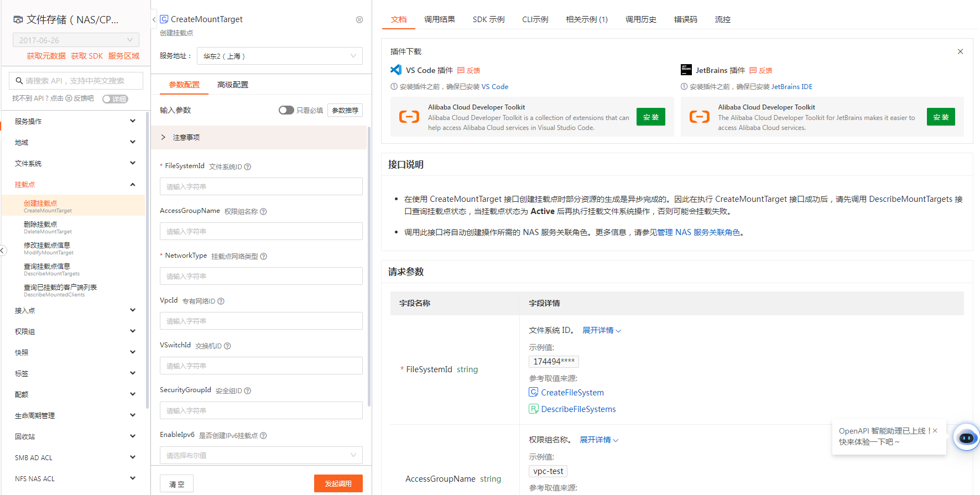Switch to CLI示例 tab
The height and width of the screenshot is (495, 980).
[535, 19]
